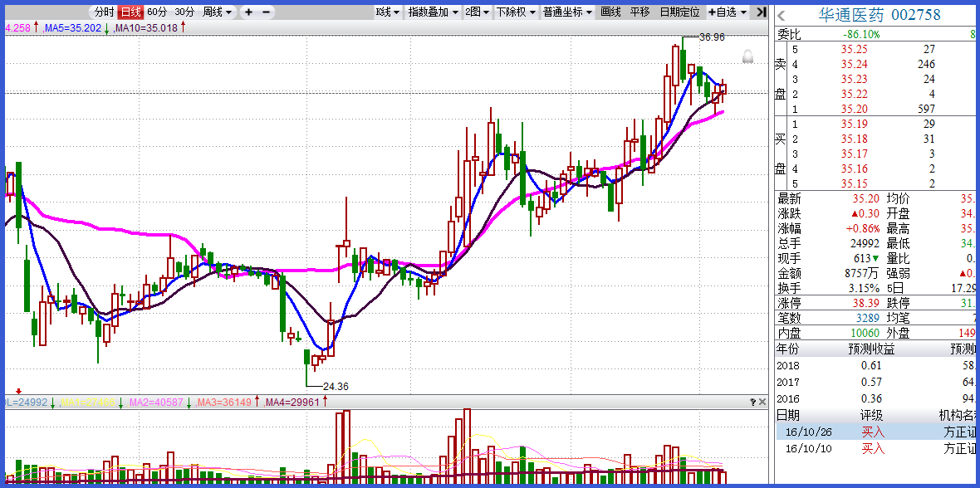Click the MA10=35.018 indicator label

coord(148,28)
